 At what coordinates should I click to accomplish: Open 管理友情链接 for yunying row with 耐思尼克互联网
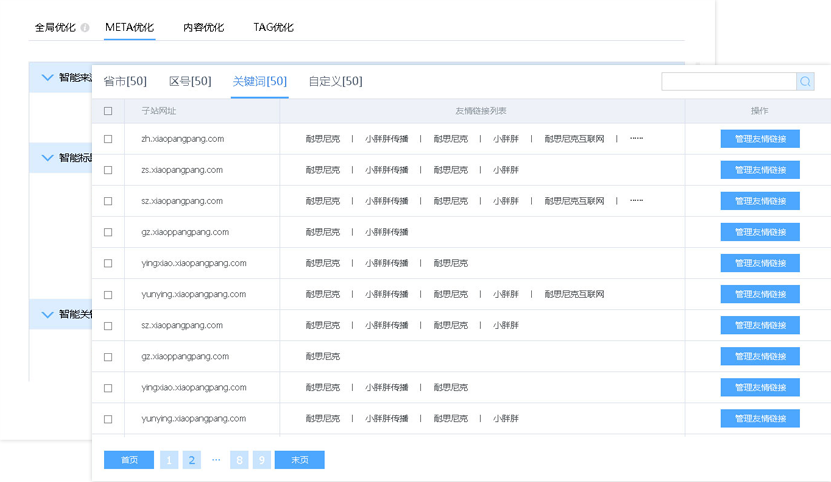(760, 294)
